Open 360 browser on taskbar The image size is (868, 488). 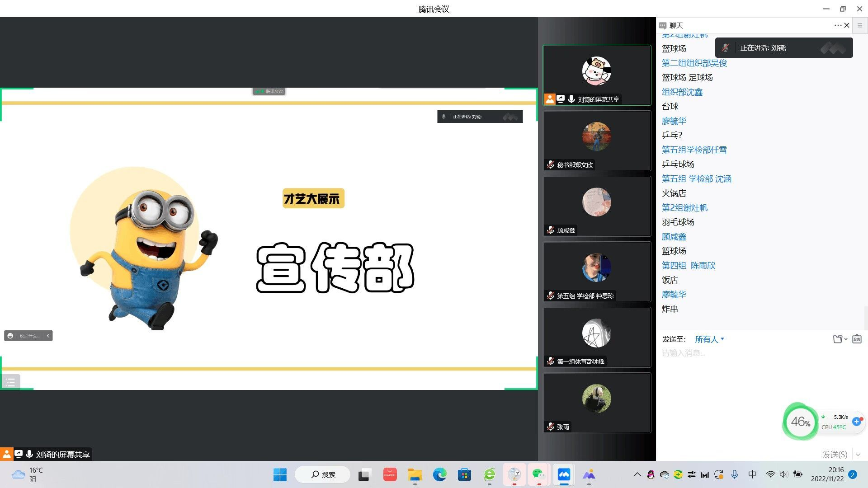tap(490, 474)
